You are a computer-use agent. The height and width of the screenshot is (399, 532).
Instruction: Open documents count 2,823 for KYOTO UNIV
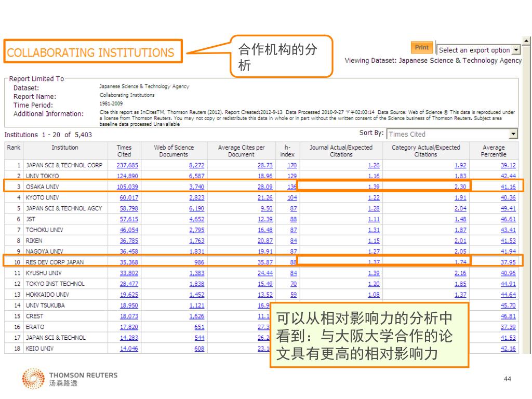point(197,197)
